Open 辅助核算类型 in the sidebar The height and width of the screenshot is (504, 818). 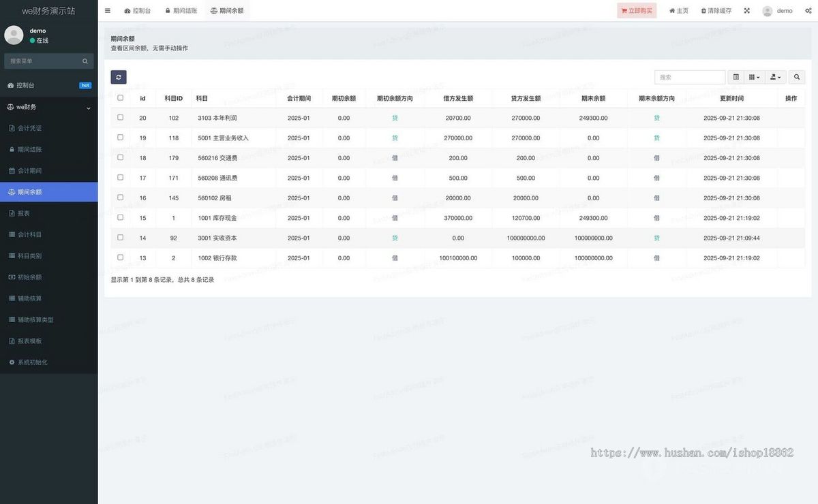[x=49, y=319]
